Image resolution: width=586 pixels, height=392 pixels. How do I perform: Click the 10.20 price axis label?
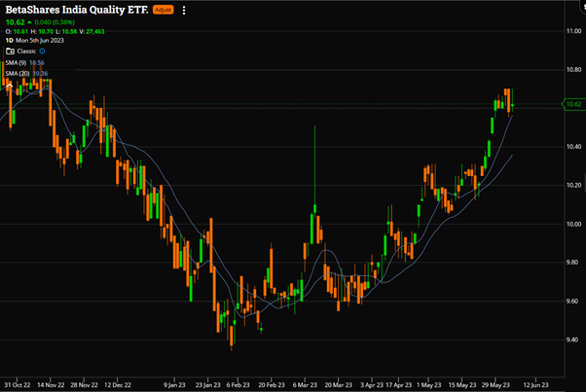(x=573, y=185)
